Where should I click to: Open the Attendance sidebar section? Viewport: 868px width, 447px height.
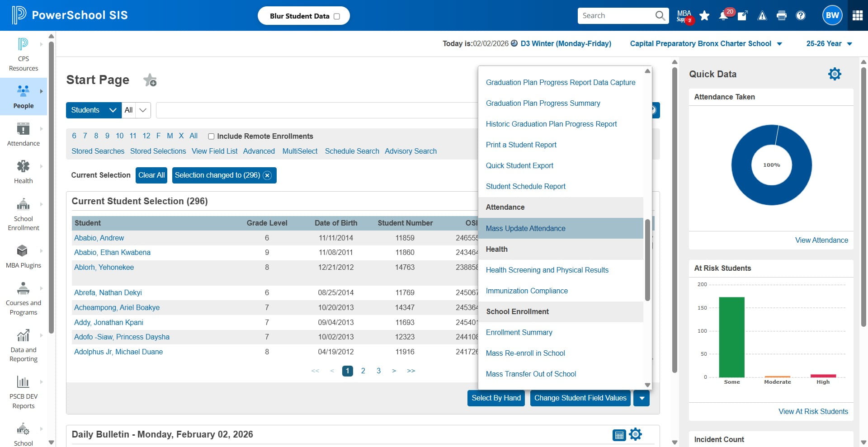(23, 134)
